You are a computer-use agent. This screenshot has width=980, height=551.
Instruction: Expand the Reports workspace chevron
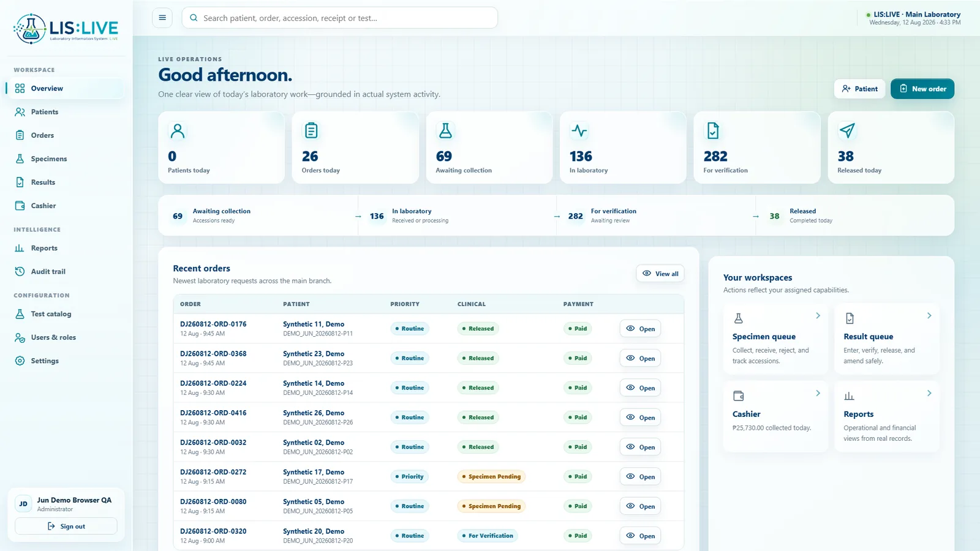pyautogui.click(x=929, y=393)
